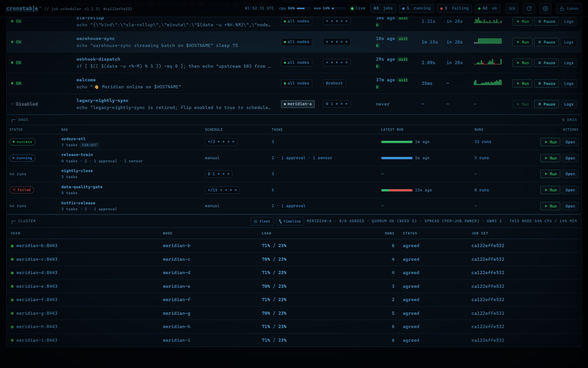588x368 pixels.
Task: Click the release-train running status badge
Action: [22, 158]
